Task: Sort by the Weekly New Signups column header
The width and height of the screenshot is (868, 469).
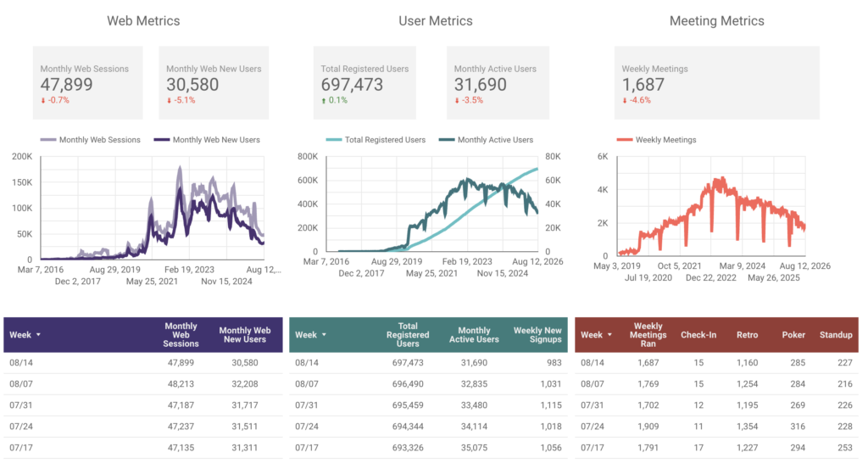Action: pyautogui.click(x=537, y=335)
